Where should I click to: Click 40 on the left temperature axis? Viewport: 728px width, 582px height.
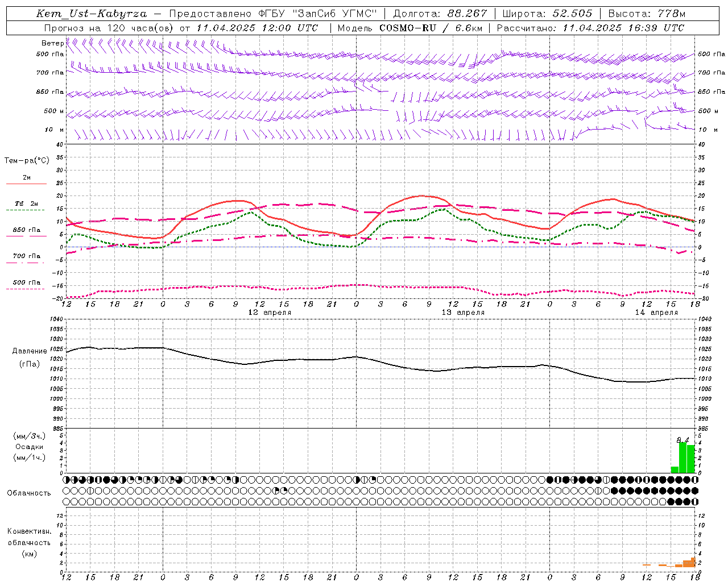pyautogui.click(x=59, y=144)
